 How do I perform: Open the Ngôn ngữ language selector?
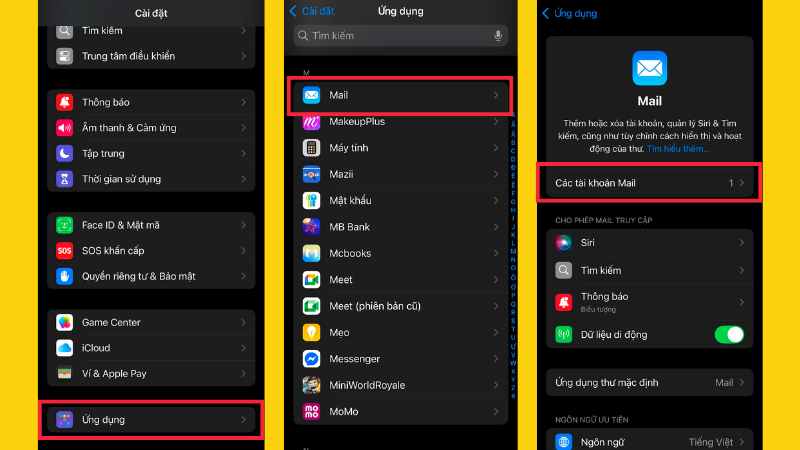649,440
